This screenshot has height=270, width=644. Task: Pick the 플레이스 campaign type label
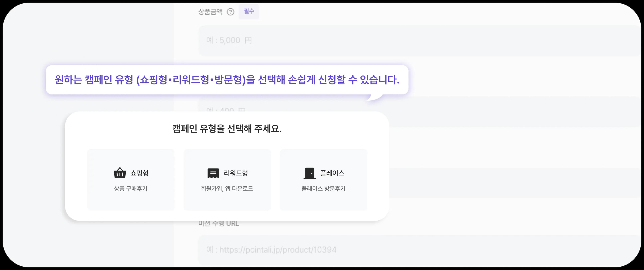click(x=332, y=173)
